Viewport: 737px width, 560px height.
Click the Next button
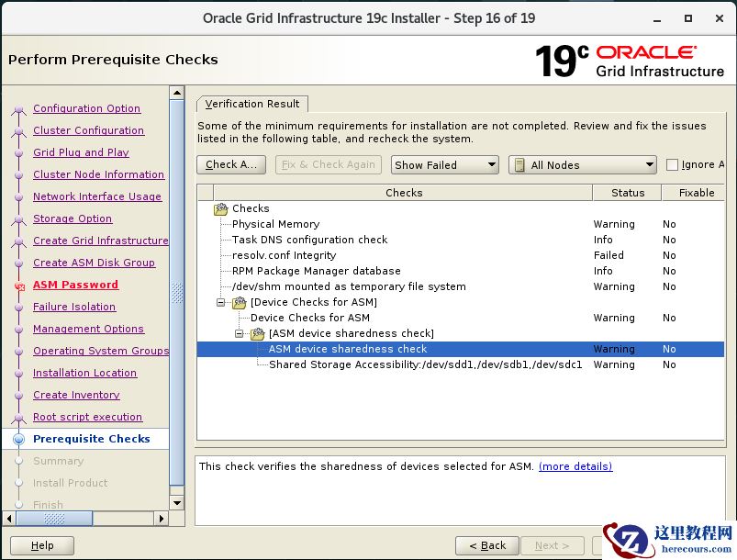point(553,545)
